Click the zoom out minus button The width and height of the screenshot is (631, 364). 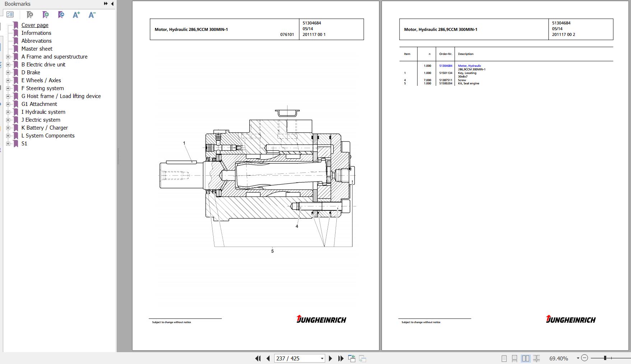(584, 358)
